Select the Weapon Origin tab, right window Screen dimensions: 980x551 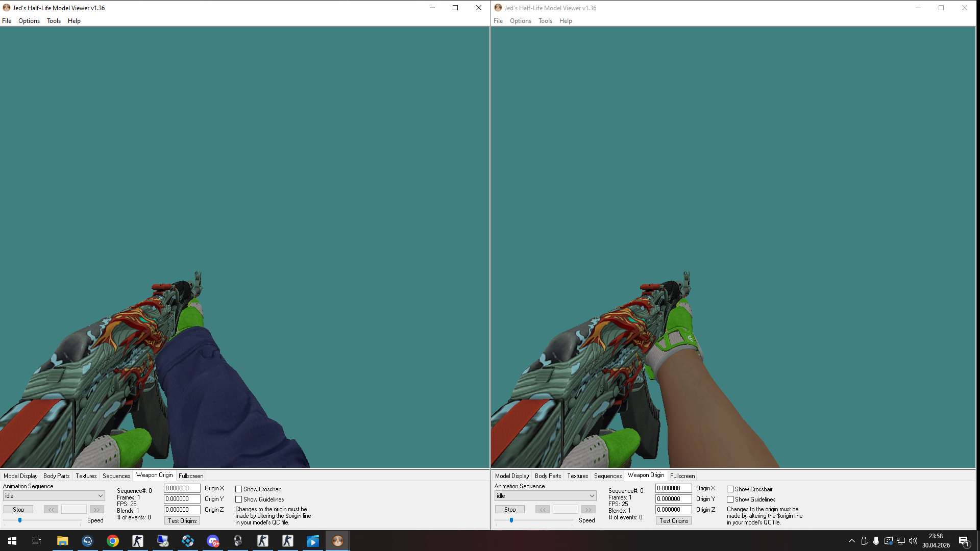(x=646, y=475)
